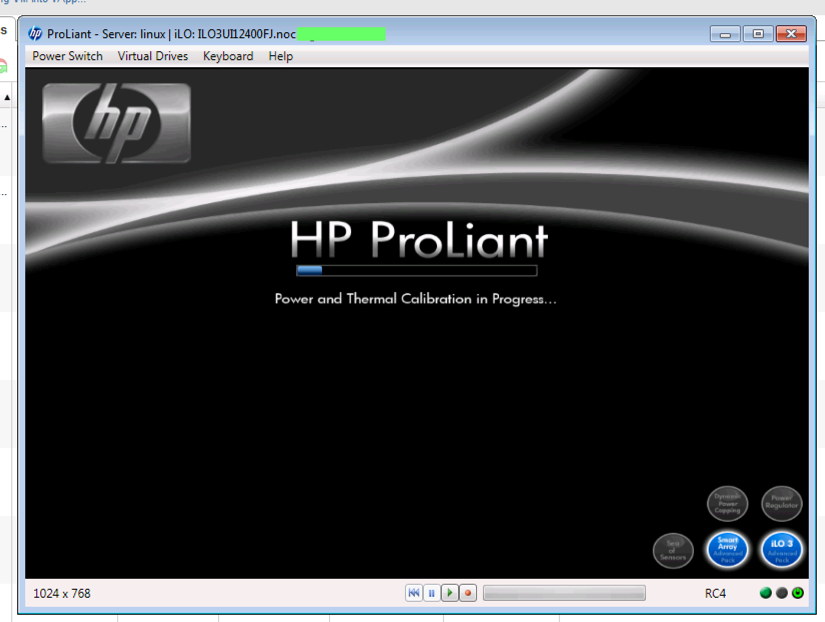
Task: Click the Power Regulator badge
Action: click(781, 504)
